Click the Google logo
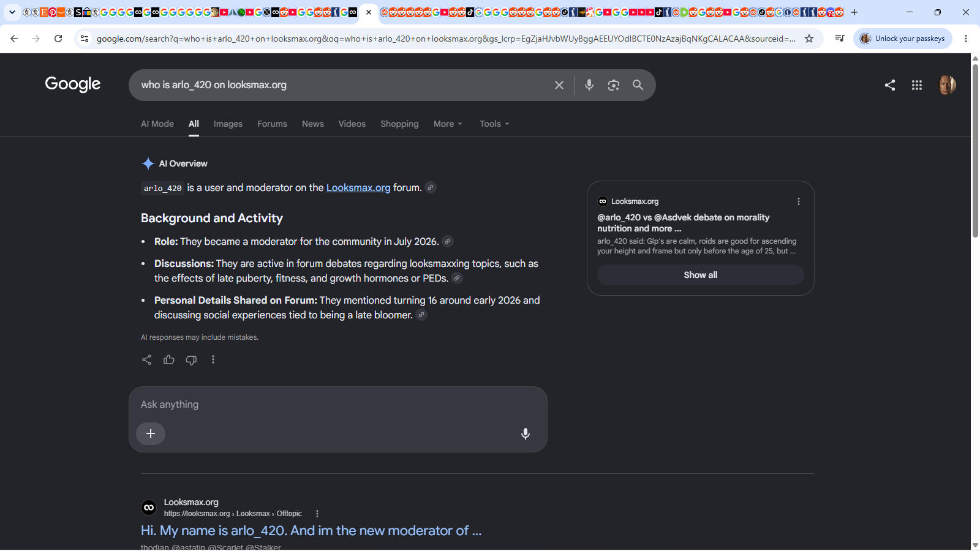 point(73,84)
